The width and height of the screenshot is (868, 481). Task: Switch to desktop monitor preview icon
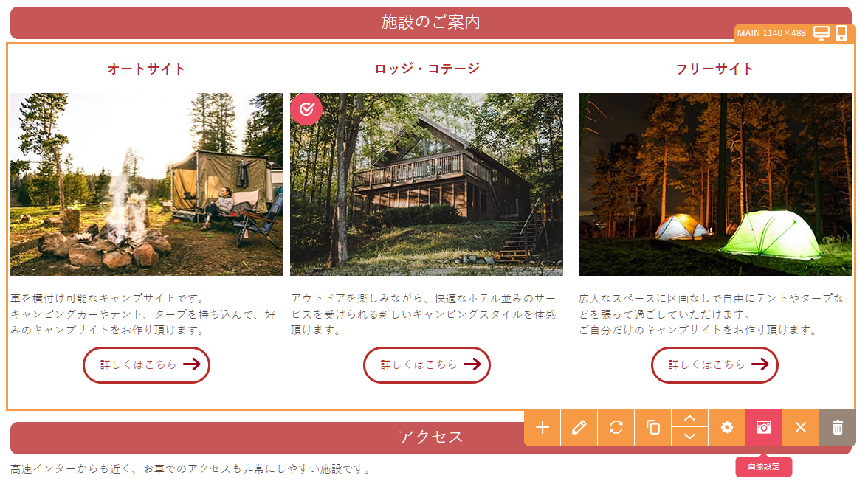pyautogui.click(x=821, y=33)
